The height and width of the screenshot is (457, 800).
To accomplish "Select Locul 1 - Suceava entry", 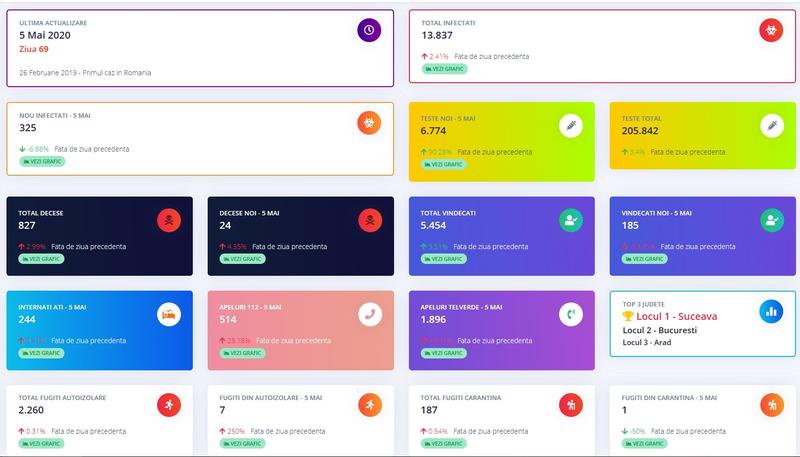I will pyautogui.click(x=686, y=314).
